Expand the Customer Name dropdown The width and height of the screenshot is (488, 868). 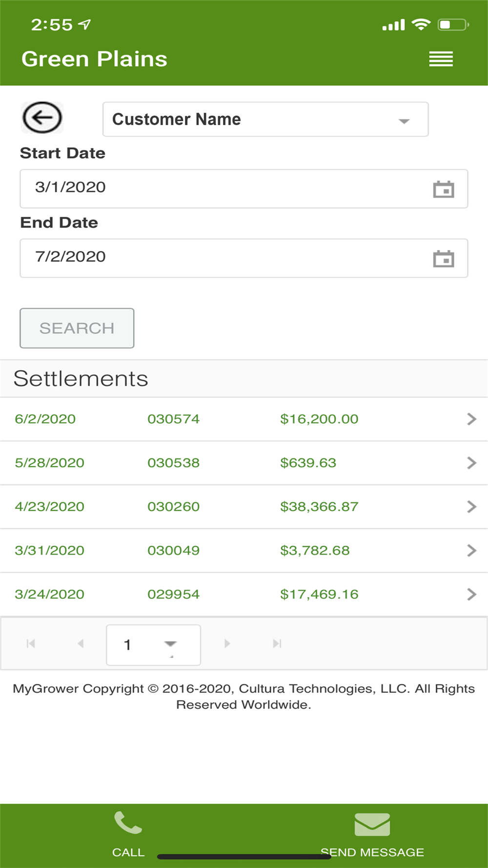point(404,121)
